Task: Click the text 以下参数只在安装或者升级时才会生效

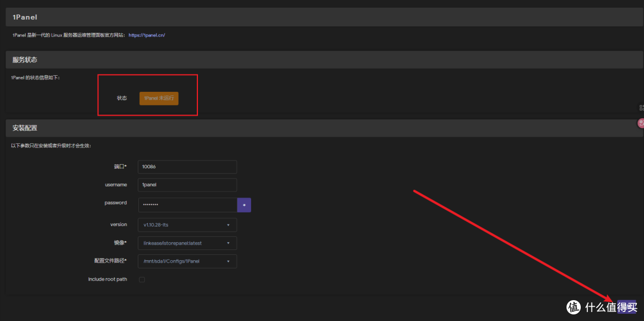Action: (x=51, y=146)
